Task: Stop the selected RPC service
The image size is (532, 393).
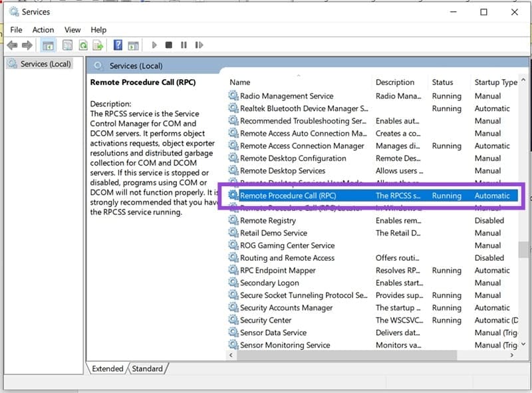Action: (168, 45)
